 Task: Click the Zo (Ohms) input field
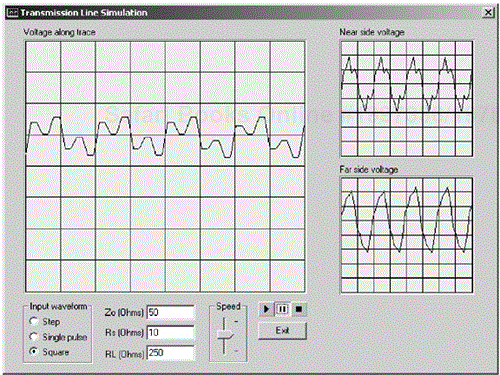[x=170, y=312]
